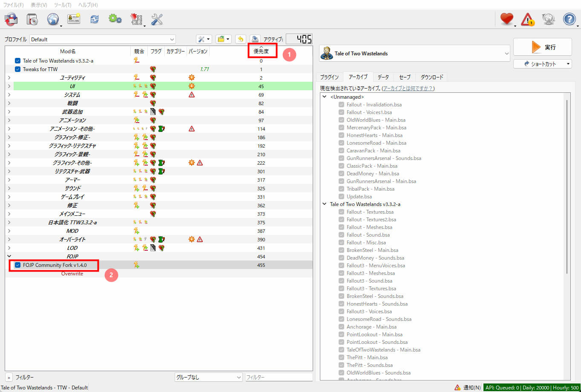This screenshot has height=392, width=581.
Task: Toggle ThePitt - Main.bsa checkbox
Action: coord(341,358)
